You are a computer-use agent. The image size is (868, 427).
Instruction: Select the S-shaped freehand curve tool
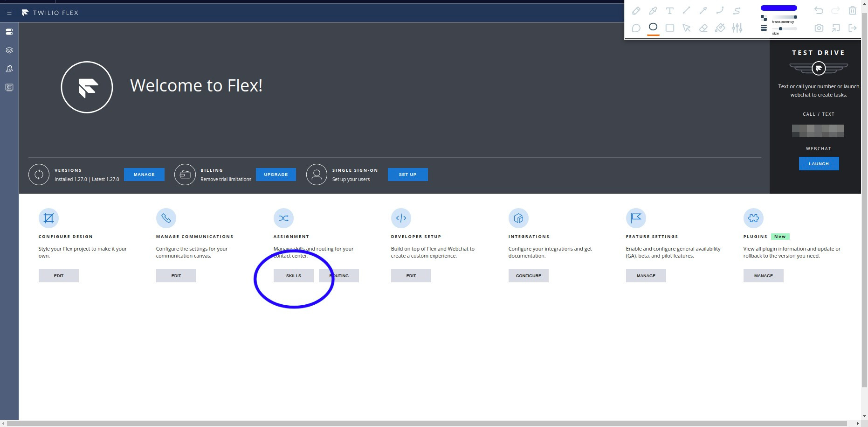(x=737, y=10)
